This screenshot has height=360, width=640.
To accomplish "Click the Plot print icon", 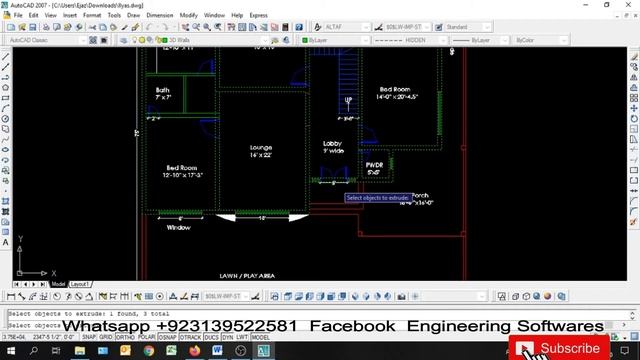I will pos(46,27).
